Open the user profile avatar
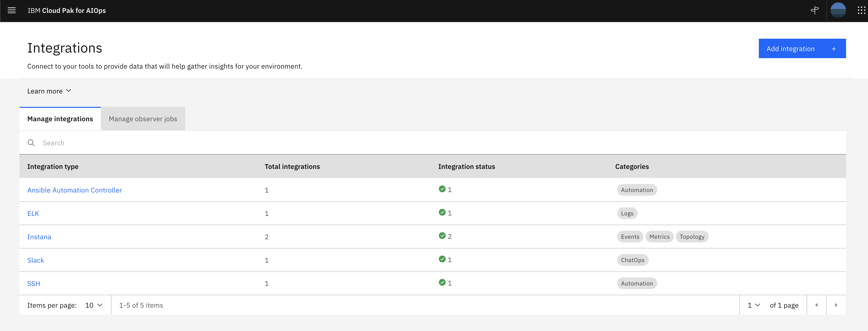 pos(838,10)
